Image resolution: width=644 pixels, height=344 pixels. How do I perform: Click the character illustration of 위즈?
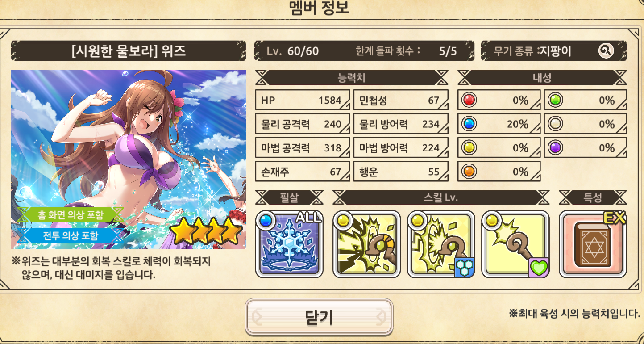[x=129, y=159]
